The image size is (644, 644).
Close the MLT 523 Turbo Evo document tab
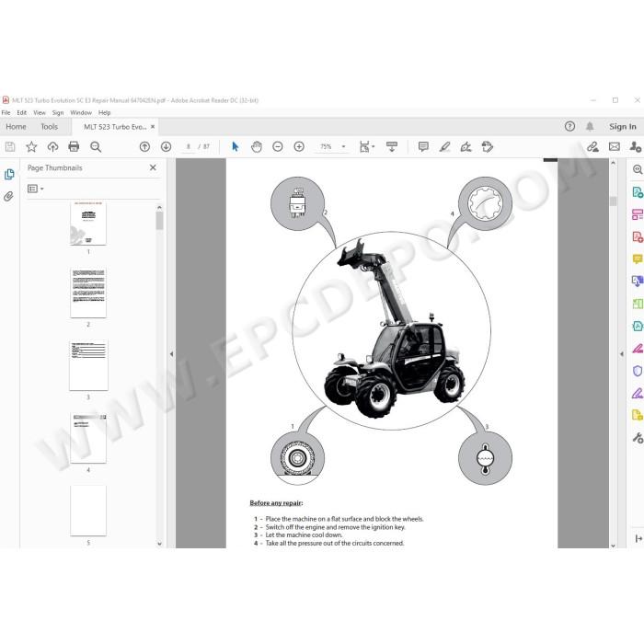point(153,127)
